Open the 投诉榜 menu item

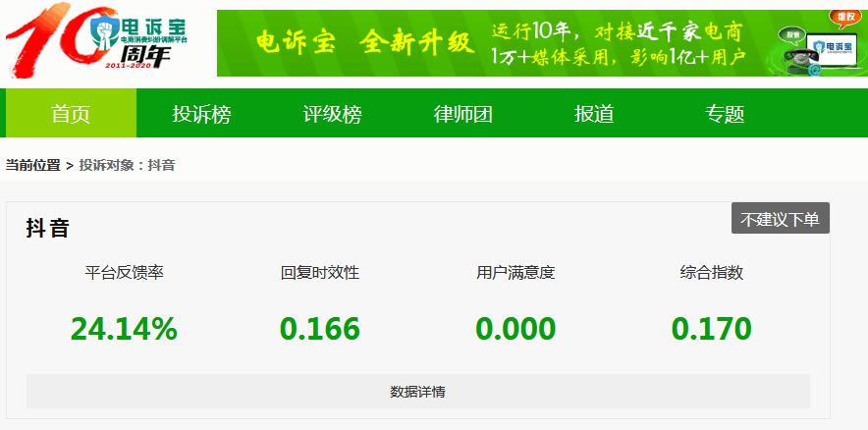click(x=201, y=114)
